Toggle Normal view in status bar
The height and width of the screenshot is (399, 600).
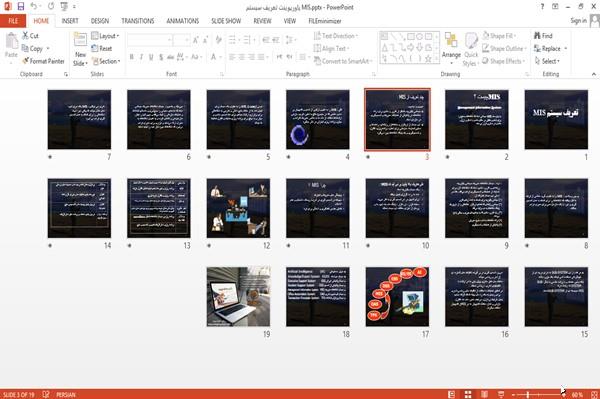tap(452, 394)
